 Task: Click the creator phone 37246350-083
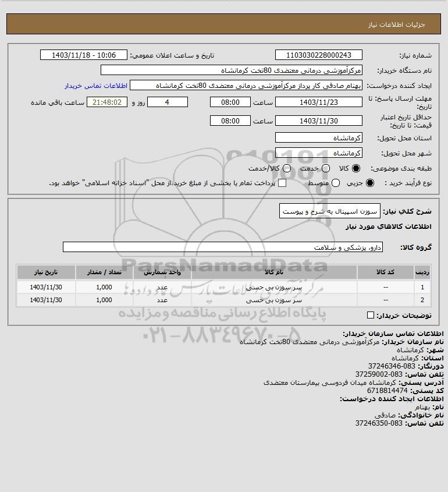tap(379, 423)
